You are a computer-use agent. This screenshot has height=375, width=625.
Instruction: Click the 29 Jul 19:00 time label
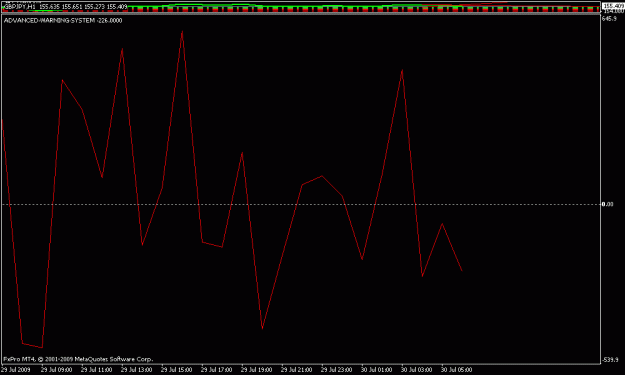(256, 369)
